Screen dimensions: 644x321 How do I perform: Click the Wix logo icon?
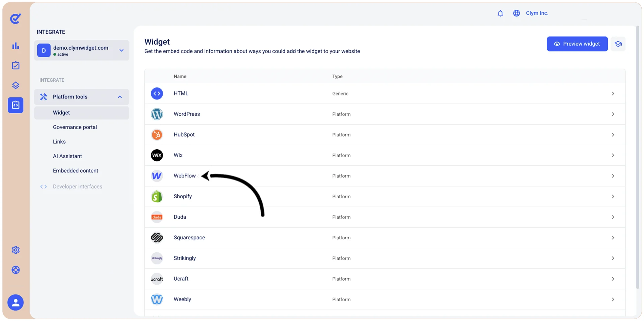point(157,155)
